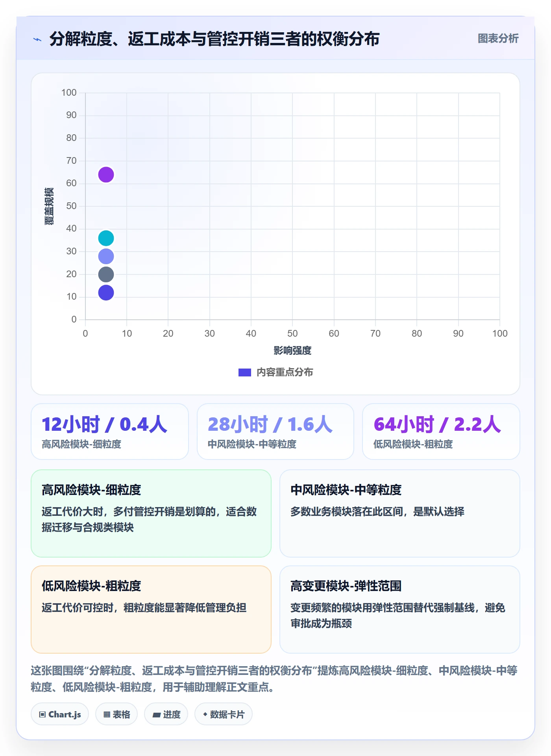Click the 影响强度 x-axis title
The image size is (551, 756).
tap(292, 350)
